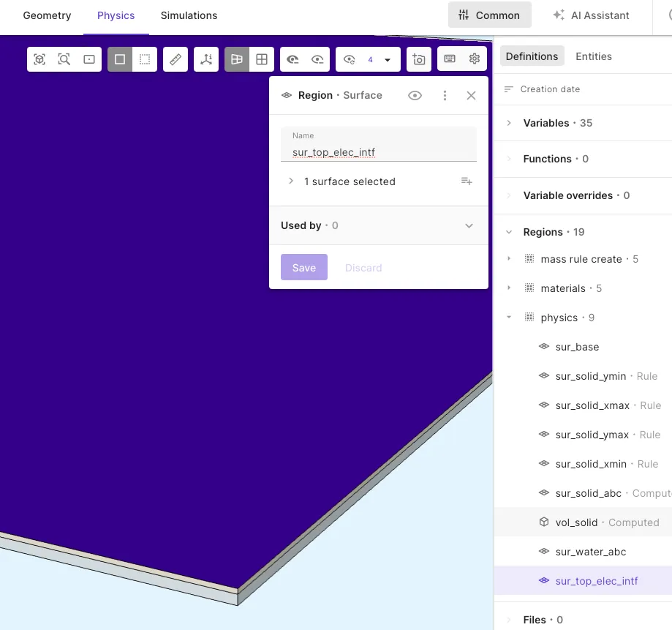Select the sur_solid_ymin region
The height and width of the screenshot is (630, 672).
583,376
